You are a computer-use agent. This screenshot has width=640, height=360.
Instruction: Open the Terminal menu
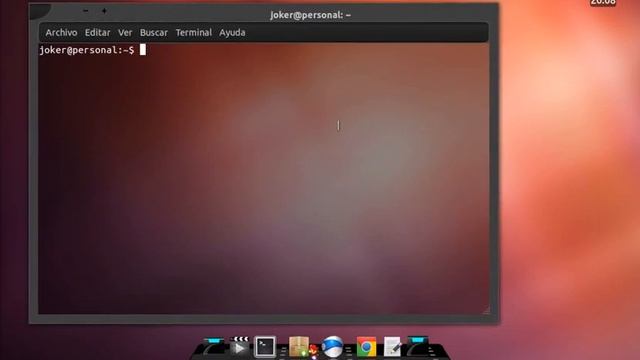point(193,33)
